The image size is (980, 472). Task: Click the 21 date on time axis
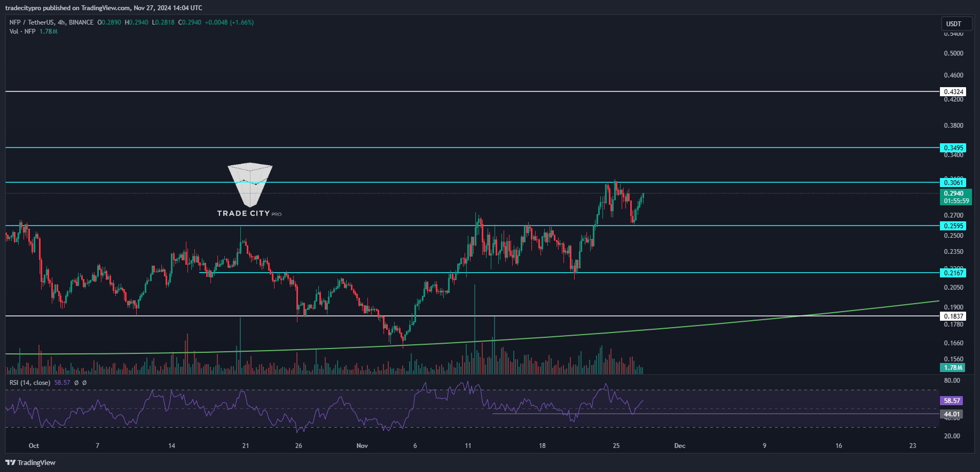click(246, 446)
